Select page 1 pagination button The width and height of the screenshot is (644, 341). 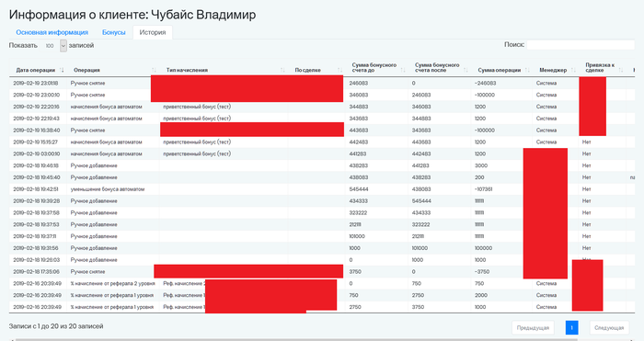tap(571, 328)
